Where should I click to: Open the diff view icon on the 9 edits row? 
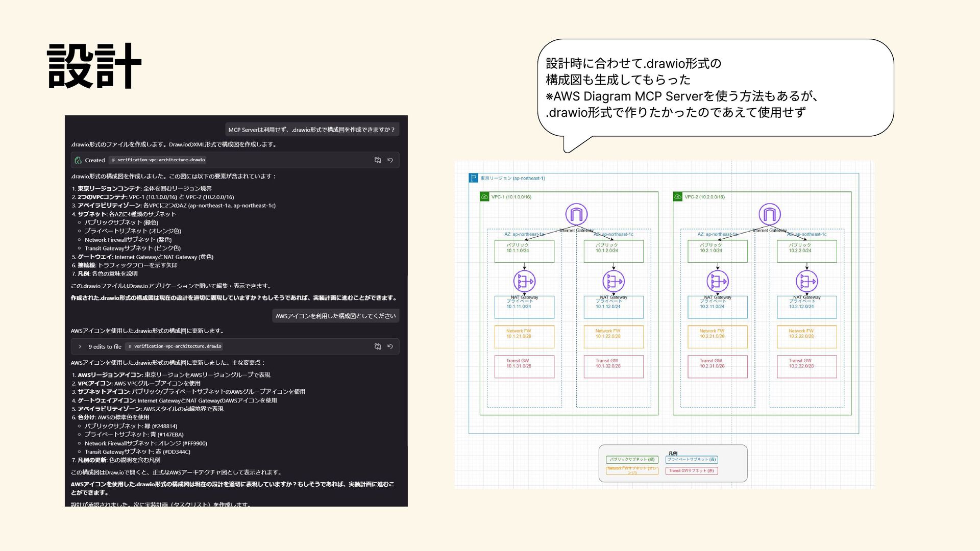[378, 346]
